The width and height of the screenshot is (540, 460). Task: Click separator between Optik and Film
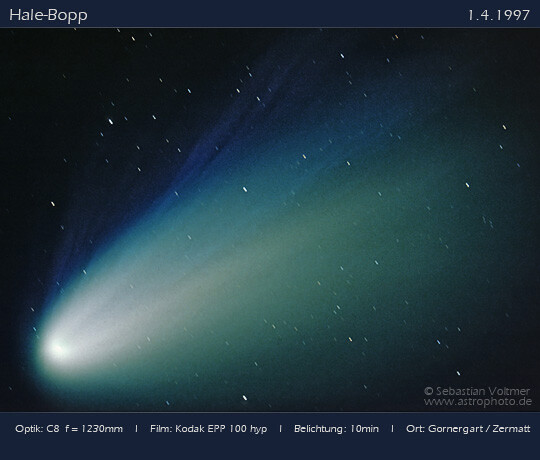pyautogui.click(x=136, y=429)
